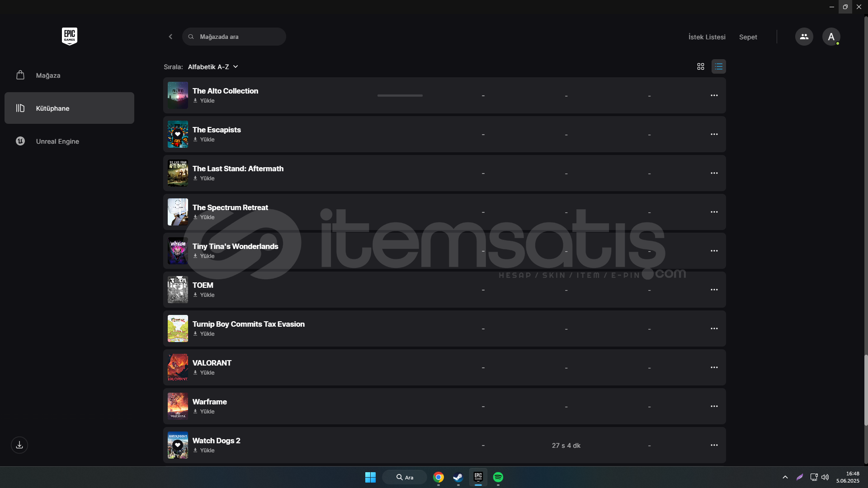Click The Alto Collection progress bar
Image resolution: width=868 pixels, height=488 pixels.
[400, 95]
